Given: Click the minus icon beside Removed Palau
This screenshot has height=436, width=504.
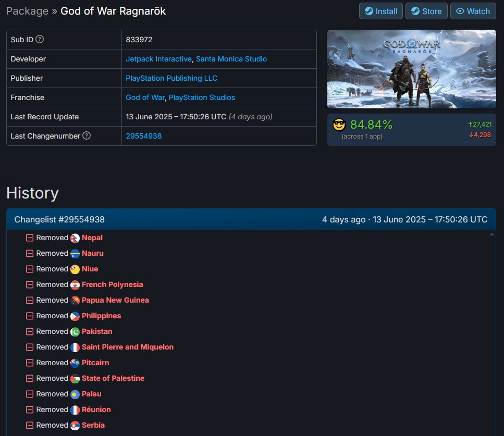Looking at the screenshot, I should (x=30, y=394).
